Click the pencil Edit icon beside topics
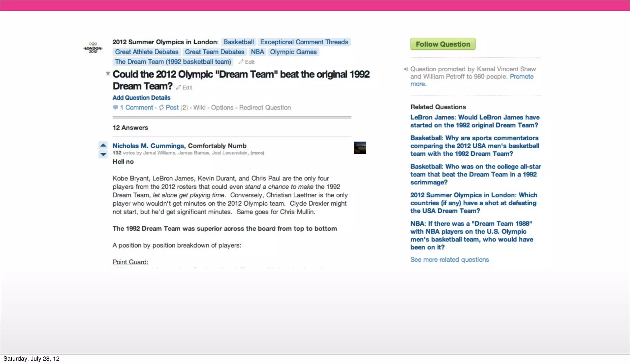The image size is (630, 364). [241, 62]
